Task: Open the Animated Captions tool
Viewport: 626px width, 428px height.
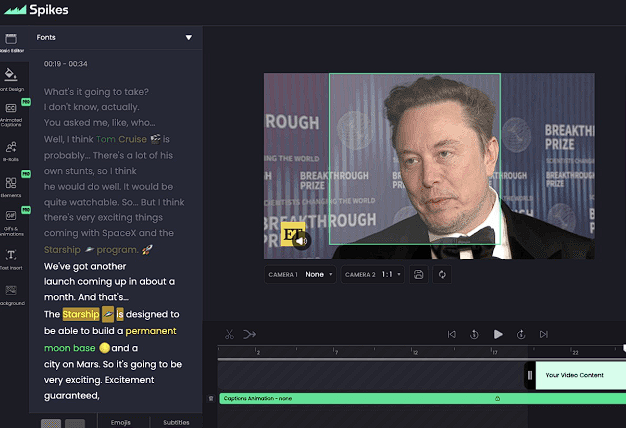Action: pyautogui.click(x=11, y=112)
